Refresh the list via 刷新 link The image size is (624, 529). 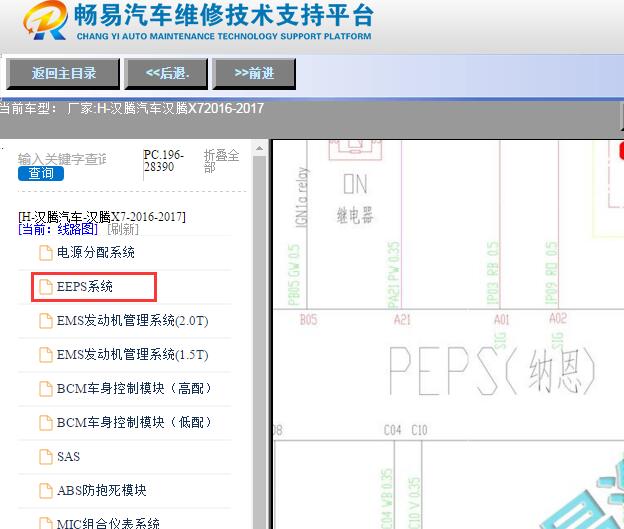click(123, 229)
